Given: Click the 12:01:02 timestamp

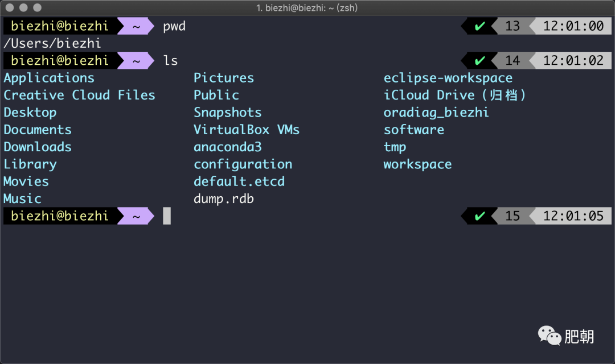Looking at the screenshot, I should pos(573,61).
